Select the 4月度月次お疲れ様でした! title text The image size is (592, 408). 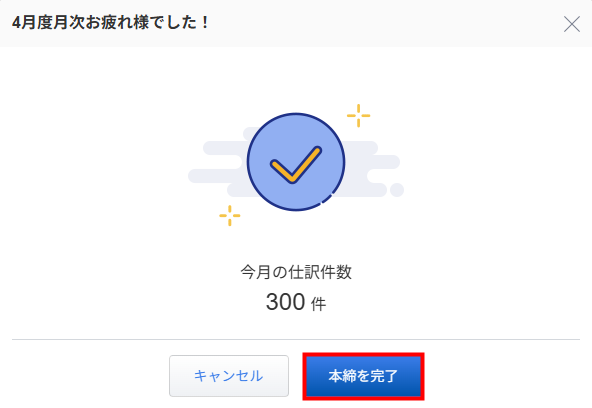point(111,23)
